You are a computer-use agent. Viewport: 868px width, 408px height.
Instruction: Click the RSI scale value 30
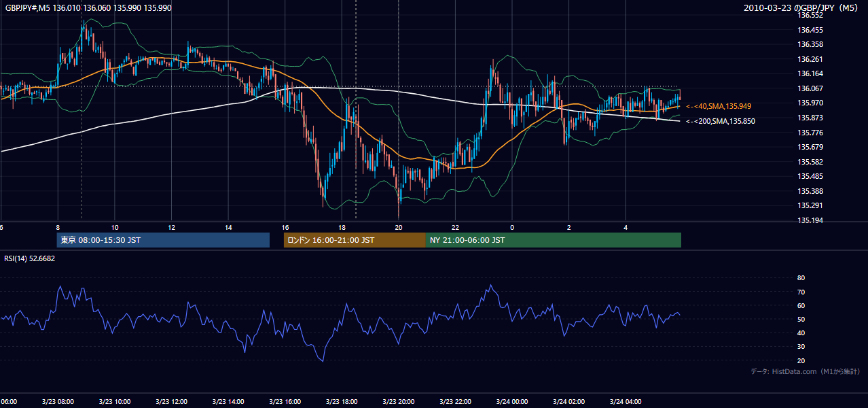click(x=801, y=347)
